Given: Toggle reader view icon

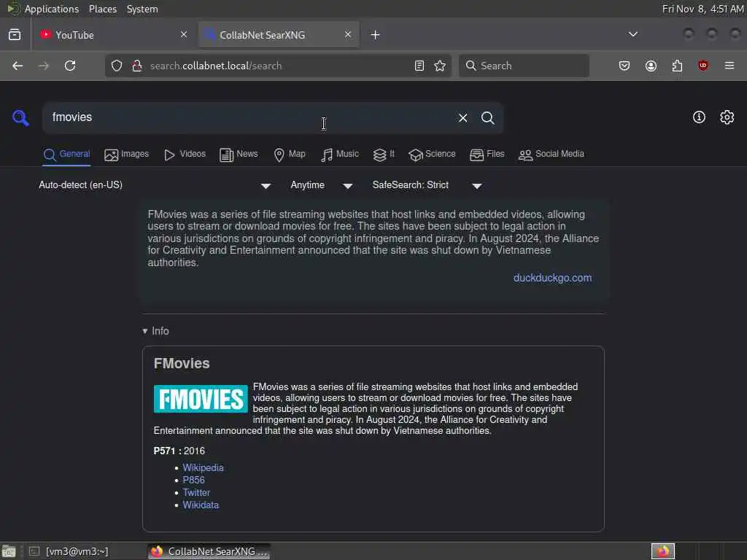Looking at the screenshot, I should pyautogui.click(x=419, y=66).
